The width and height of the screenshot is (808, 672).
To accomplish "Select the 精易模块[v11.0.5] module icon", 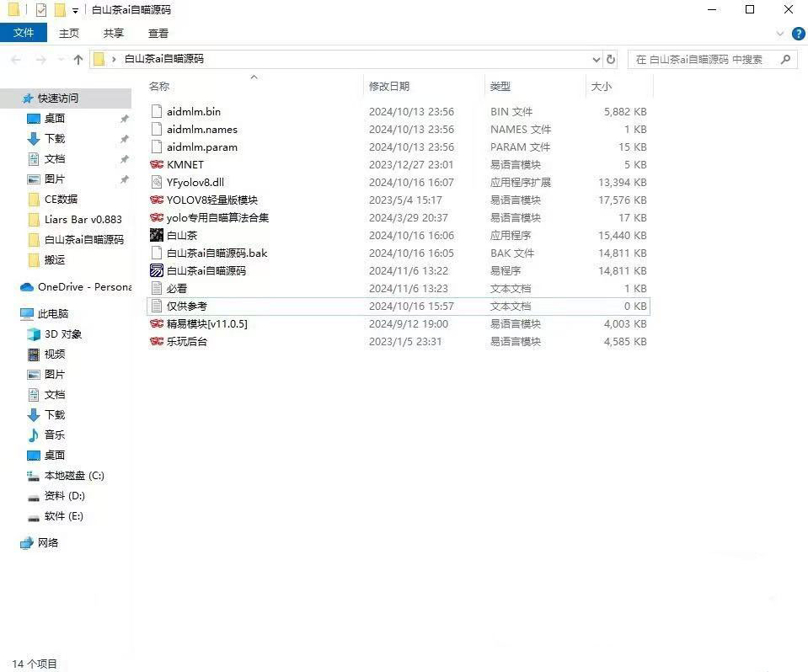I will click(157, 324).
